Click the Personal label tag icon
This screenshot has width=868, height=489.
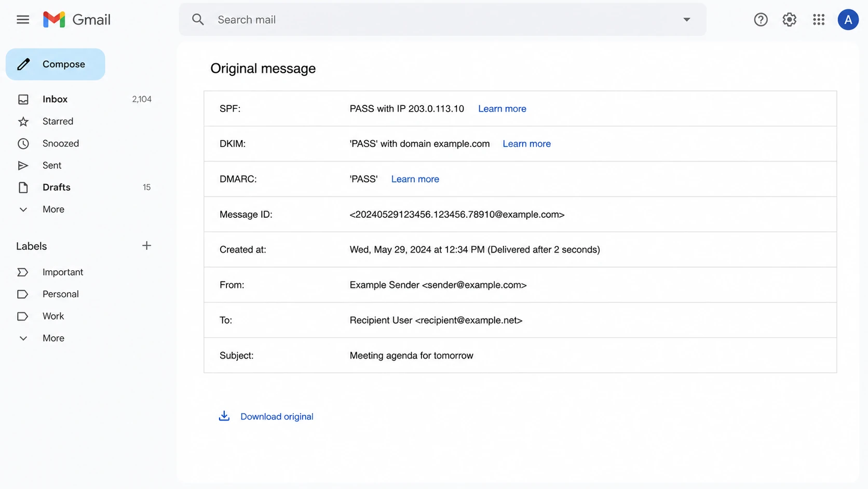23,294
